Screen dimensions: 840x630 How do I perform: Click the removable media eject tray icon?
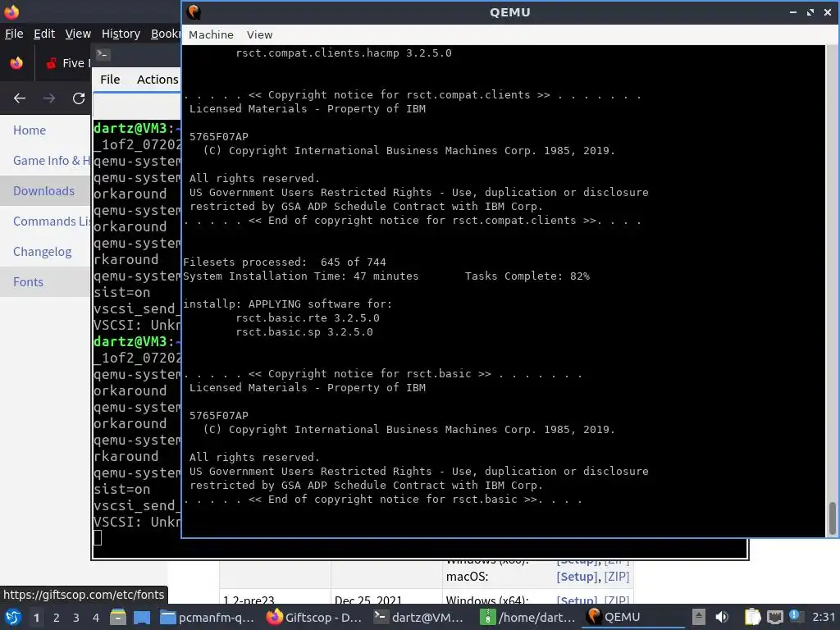click(x=699, y=618)
